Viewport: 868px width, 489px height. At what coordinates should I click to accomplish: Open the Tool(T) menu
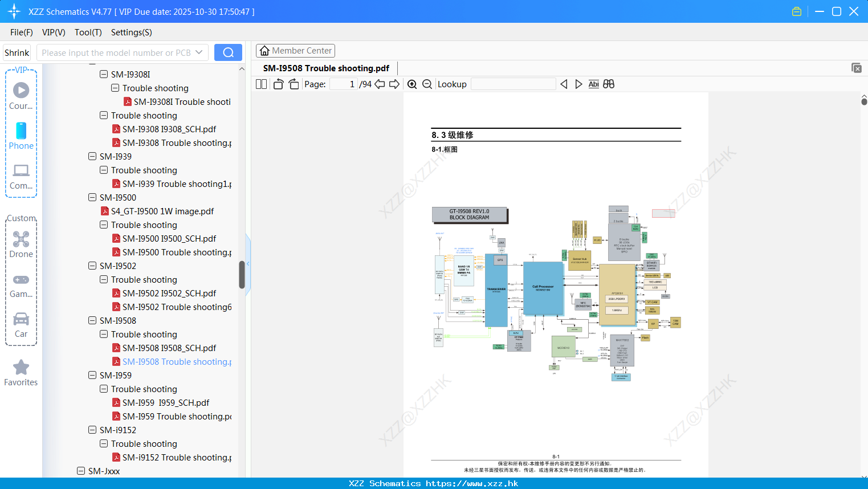[88, 32]
